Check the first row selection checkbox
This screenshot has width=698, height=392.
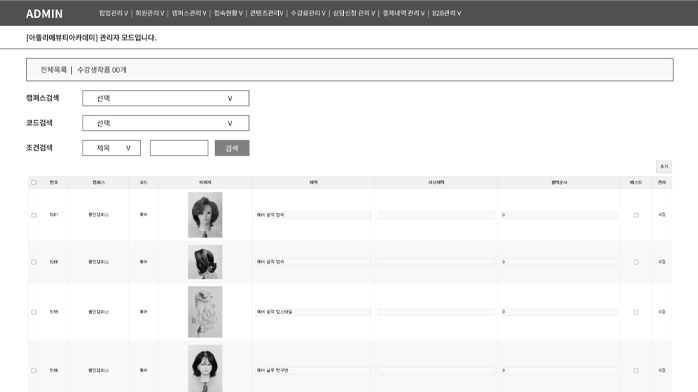point(34,215)
